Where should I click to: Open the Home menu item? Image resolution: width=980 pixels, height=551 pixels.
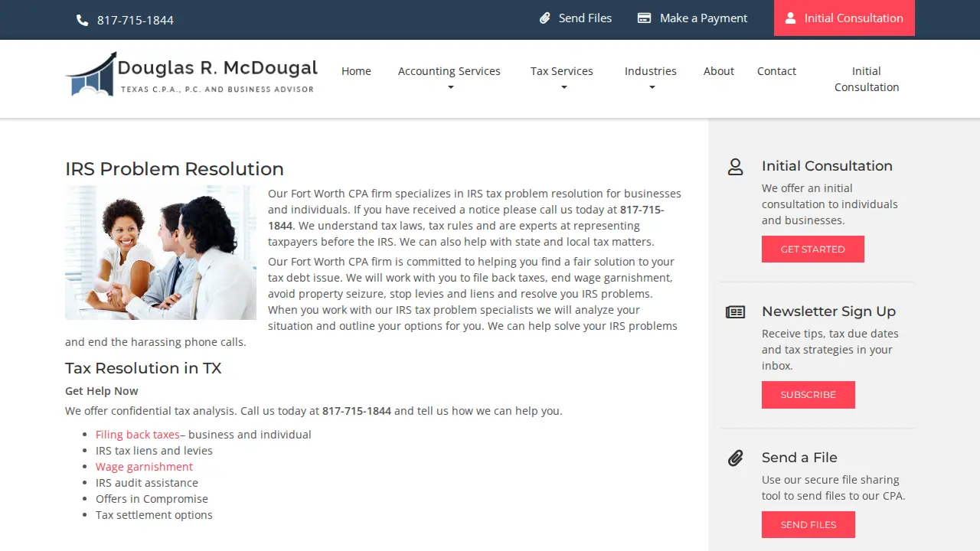(356, 71)
